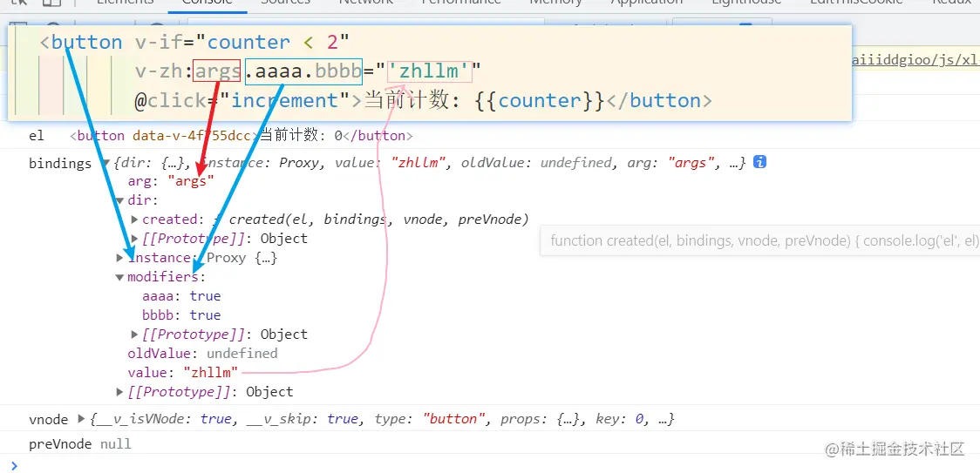Click the vnode object summary text

click(x=383, y=419)
